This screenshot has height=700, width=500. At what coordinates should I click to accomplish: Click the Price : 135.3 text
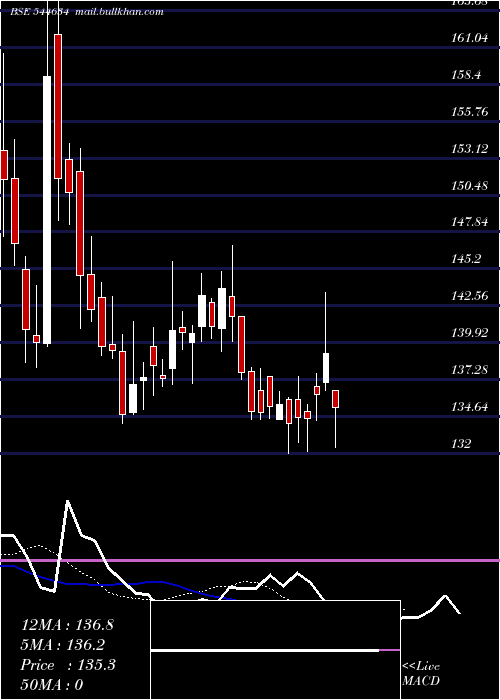coord(68,665)
